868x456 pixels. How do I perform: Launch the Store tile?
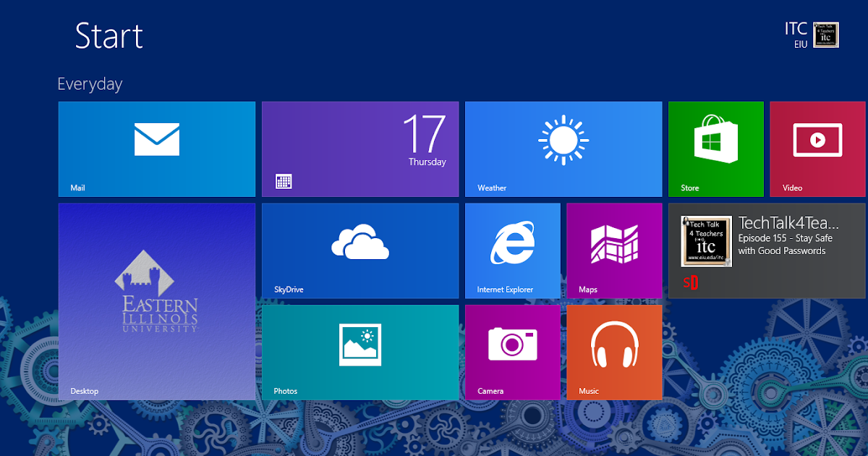716,149
